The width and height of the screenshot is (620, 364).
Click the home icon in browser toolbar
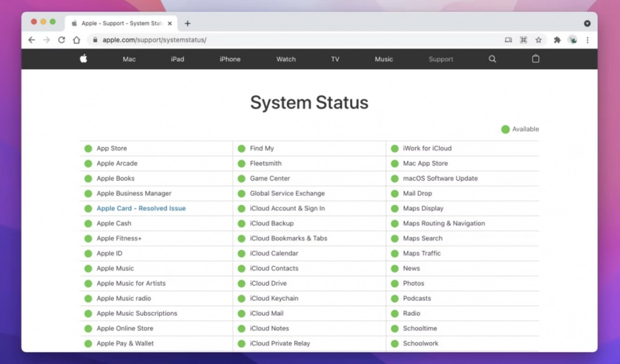coord(77,39)
